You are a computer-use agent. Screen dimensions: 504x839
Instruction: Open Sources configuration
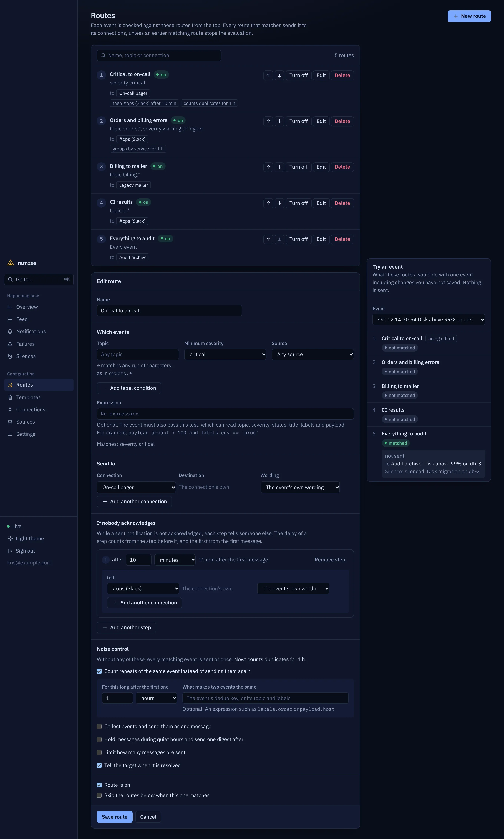[x=39, y=422]
